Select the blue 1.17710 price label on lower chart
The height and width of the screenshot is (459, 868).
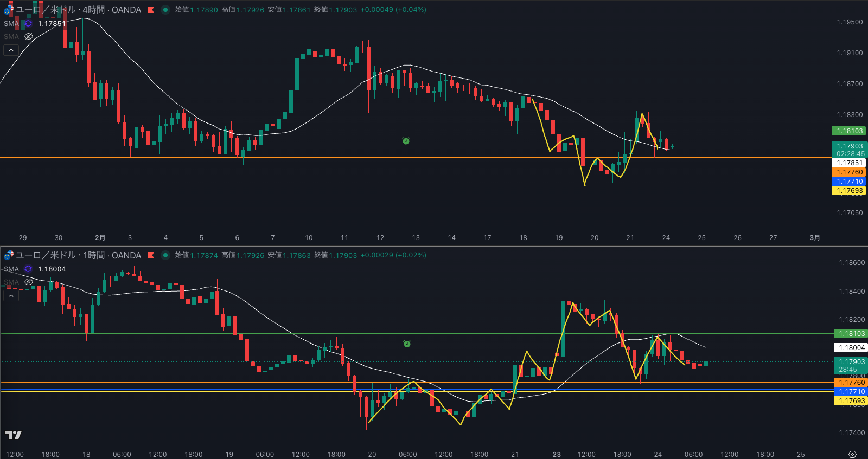851,392
